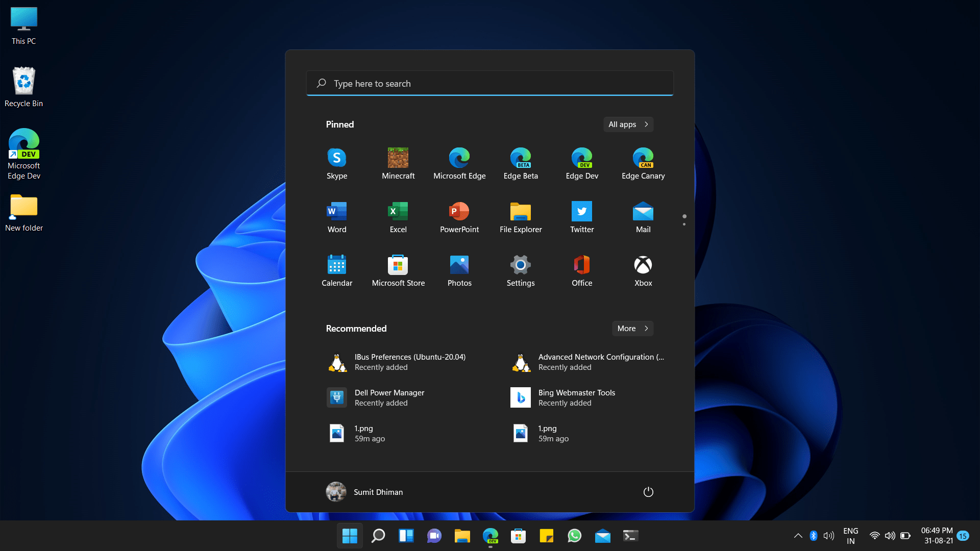Viewport: 980px width, 551px height.
Task: Open PowerPoint from the Start menu
Action: (x=459, y=217)
